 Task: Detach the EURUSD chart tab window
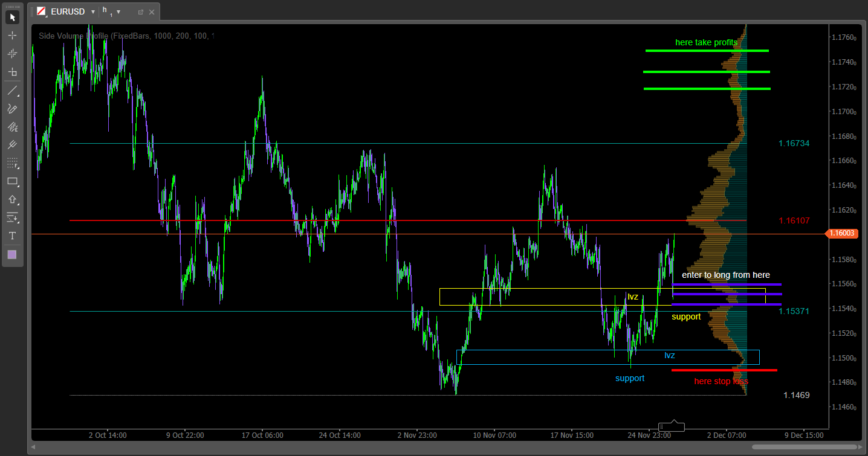tap(141, 11)
